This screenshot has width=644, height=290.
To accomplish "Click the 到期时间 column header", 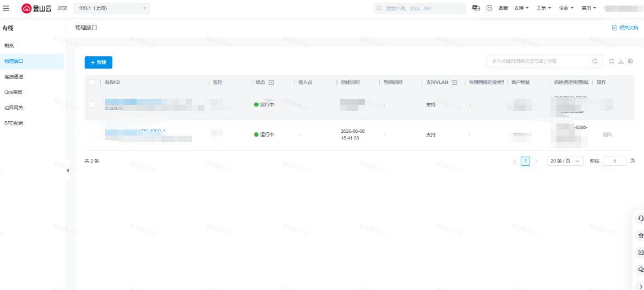I will [393, 82].
